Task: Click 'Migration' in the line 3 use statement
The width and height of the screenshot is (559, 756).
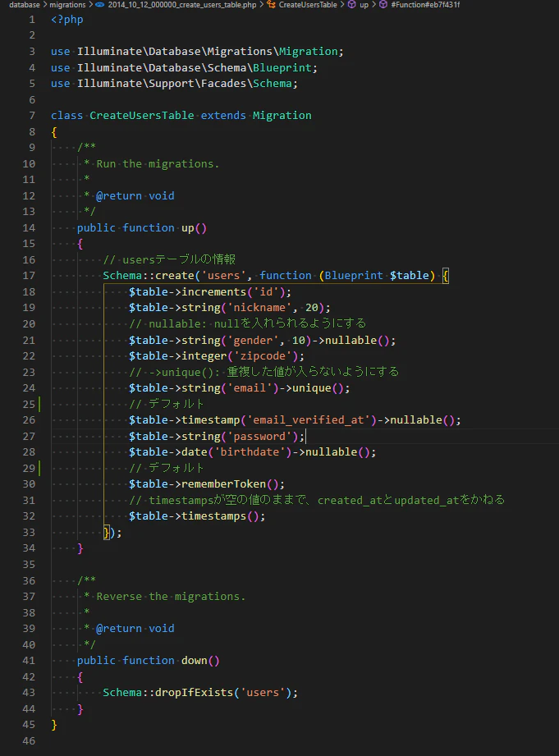Action: click(x=308, y=51)
